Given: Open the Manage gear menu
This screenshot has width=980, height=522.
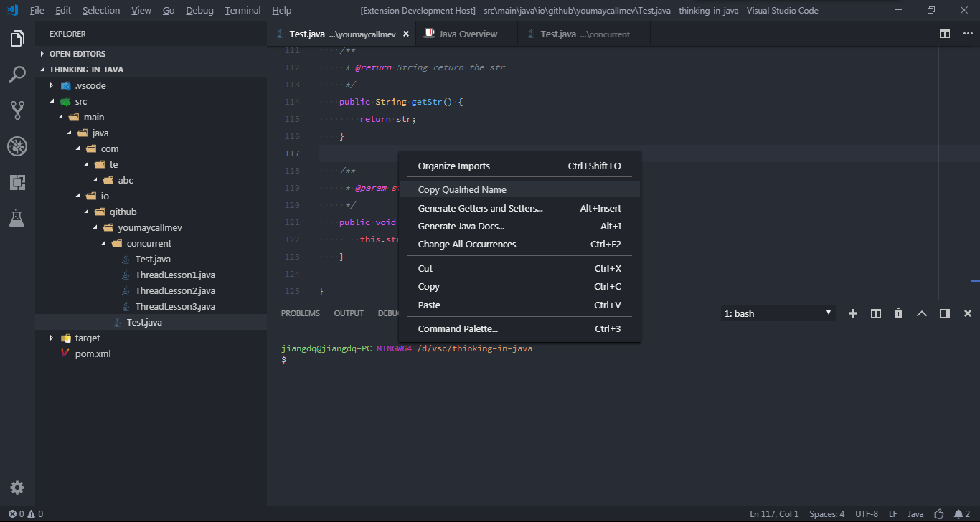Looking at the screenshot, I should [x=17, y=488].
